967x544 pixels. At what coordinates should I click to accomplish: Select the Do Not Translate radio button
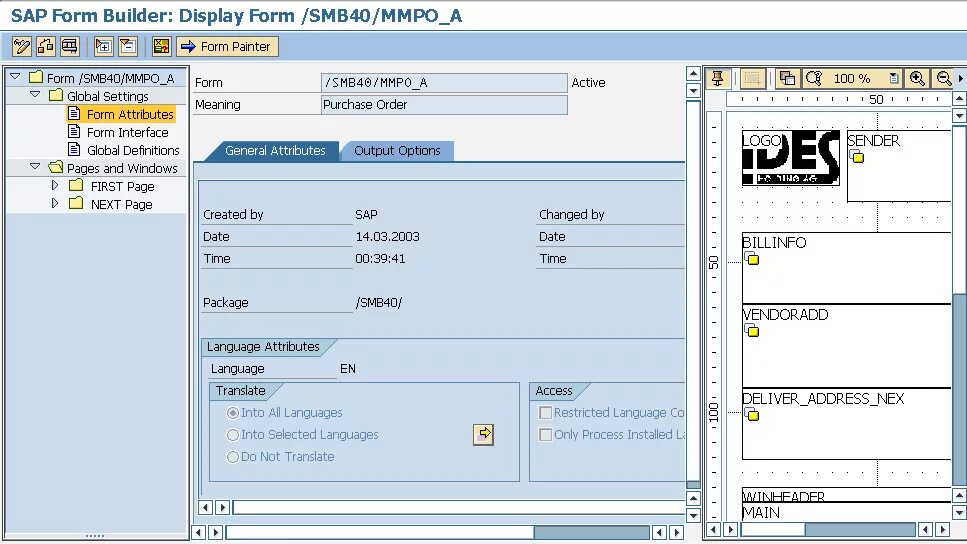[x=232, y=457]
